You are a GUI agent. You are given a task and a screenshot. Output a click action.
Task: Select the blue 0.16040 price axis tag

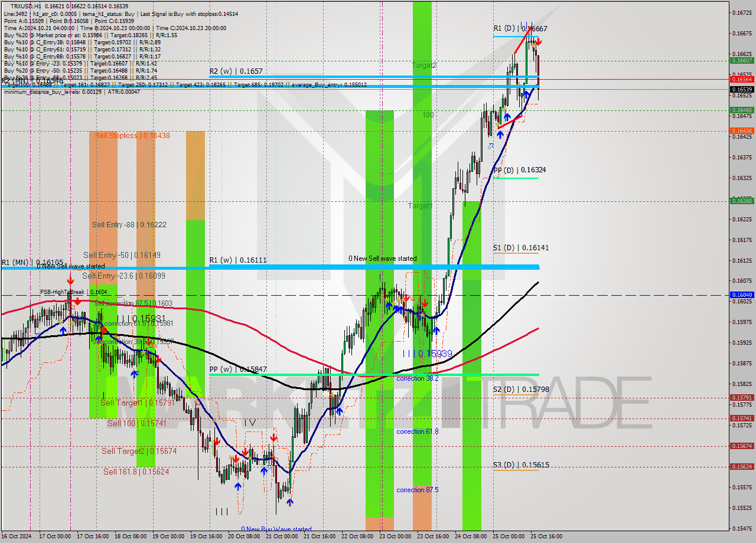[x=742, y=295]
